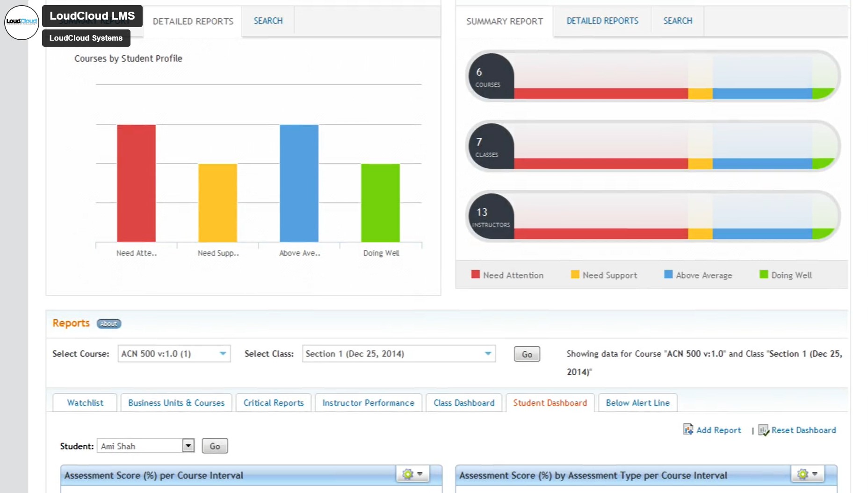Screen dimensions: 868x493
Task: Toggle the Above Average legend item
Action: coord(698,275)
